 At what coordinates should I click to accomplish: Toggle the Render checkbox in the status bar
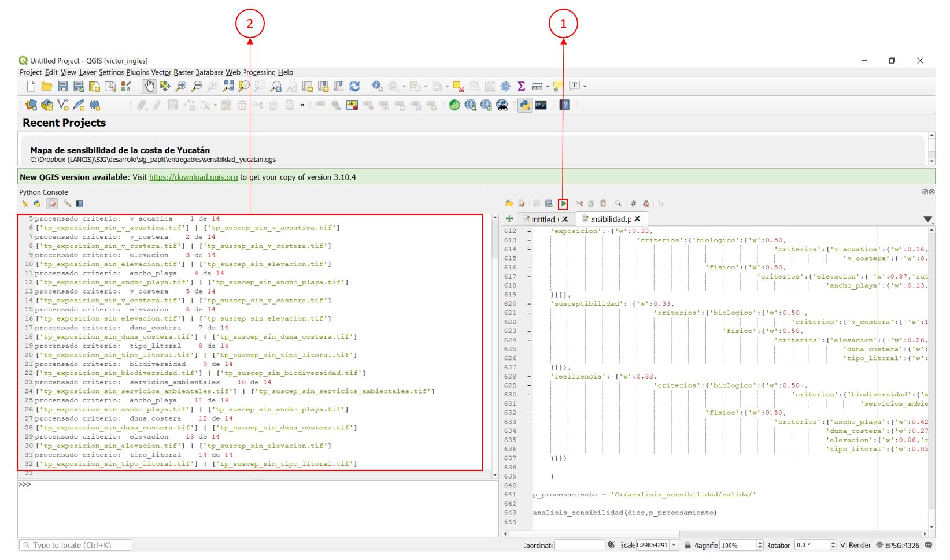(x=843, y=545)
